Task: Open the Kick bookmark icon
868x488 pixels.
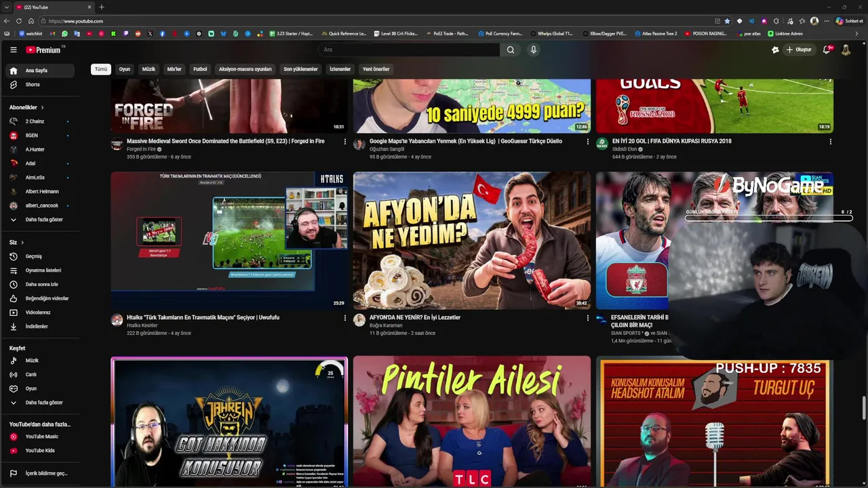Action: pos(113,33)
